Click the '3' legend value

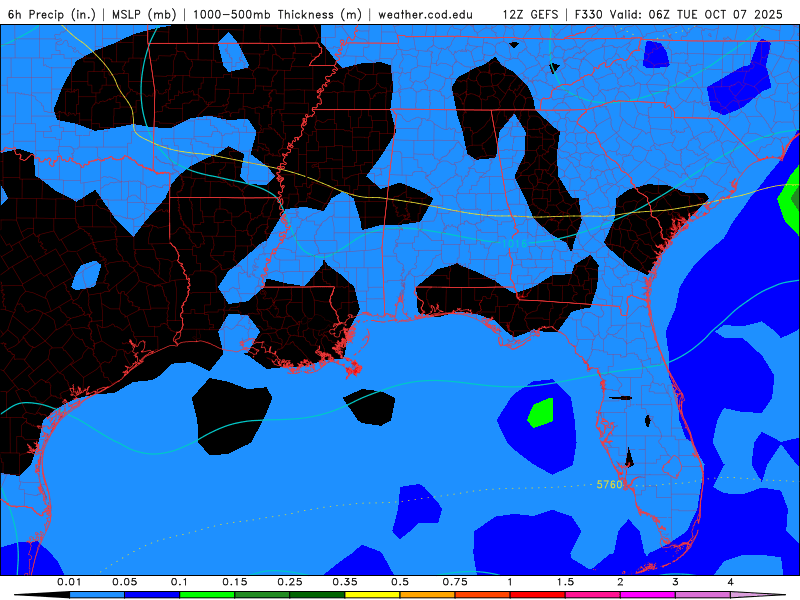coord(676,582)
